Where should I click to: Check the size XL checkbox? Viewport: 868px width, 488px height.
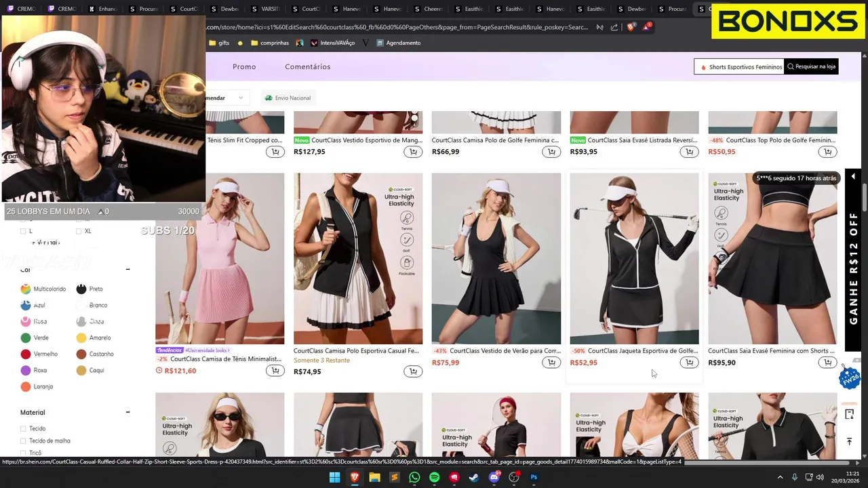pyautogui.click(x=79, y=231)
